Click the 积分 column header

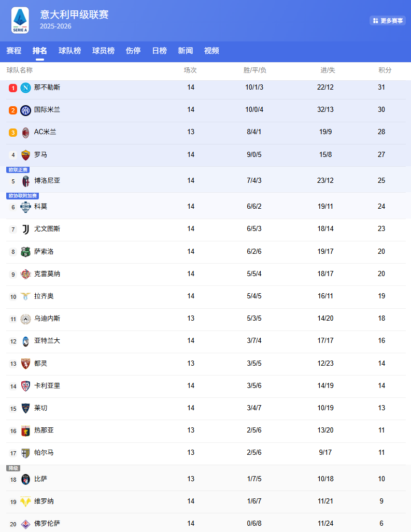[385, 70]
